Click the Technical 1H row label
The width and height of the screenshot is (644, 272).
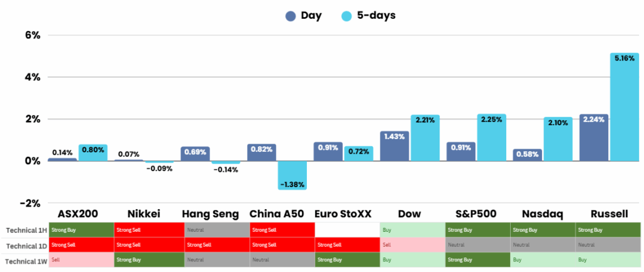25,230
